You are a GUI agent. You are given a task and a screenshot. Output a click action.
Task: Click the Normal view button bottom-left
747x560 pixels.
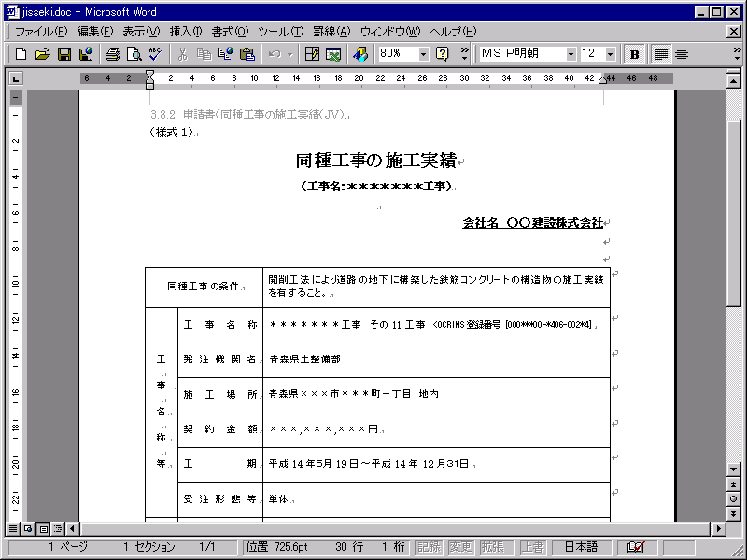point(13,529)
